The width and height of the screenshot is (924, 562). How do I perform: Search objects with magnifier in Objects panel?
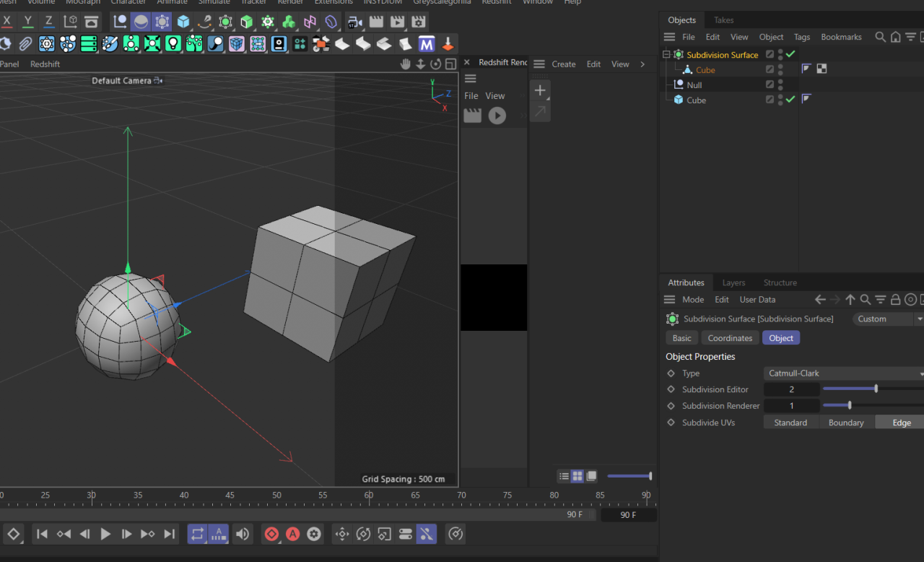coord(880,37)
